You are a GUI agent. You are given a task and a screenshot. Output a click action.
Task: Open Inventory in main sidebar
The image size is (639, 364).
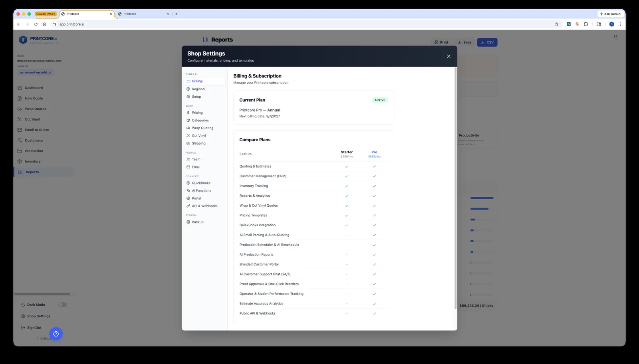point(44,162)
